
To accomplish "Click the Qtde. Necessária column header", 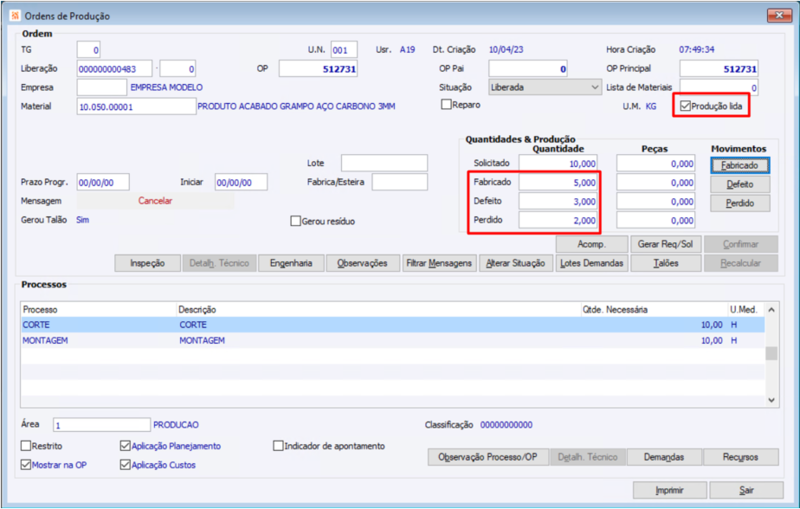I will tap(654, 310).
